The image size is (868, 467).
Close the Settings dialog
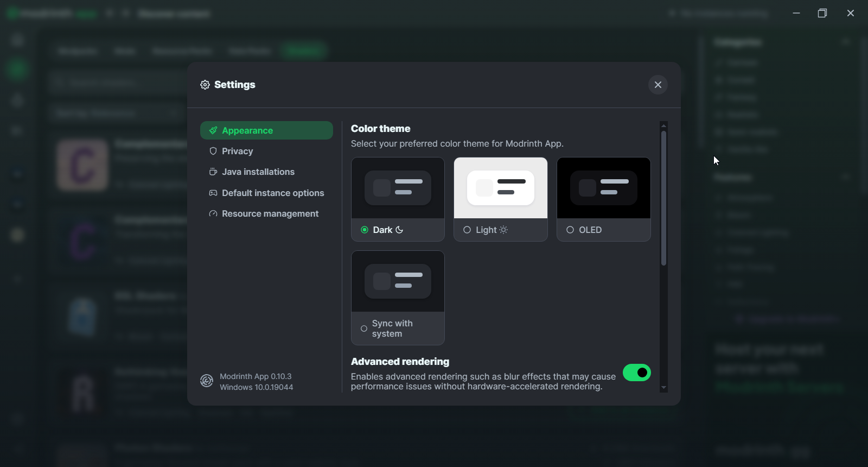(658, 85)
